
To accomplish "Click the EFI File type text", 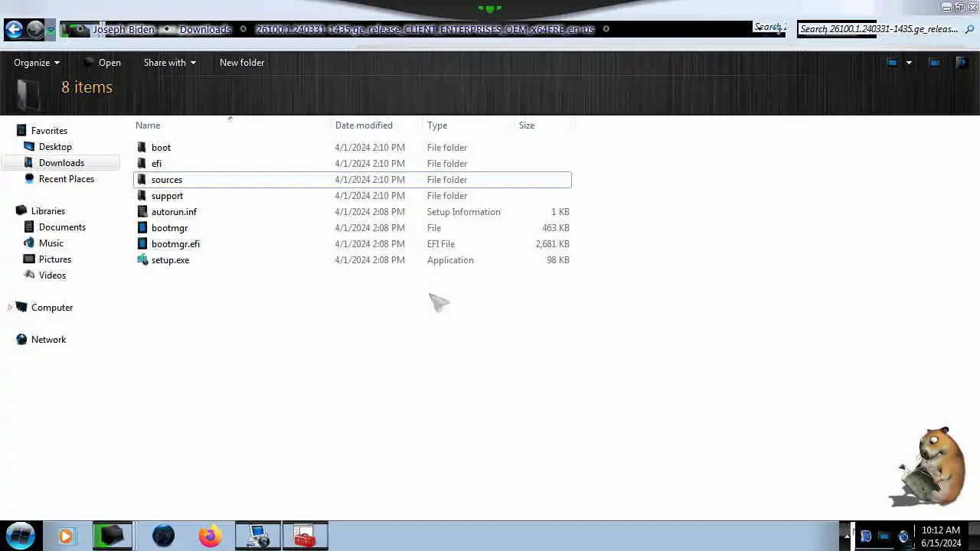I will (x=441, y=244).
